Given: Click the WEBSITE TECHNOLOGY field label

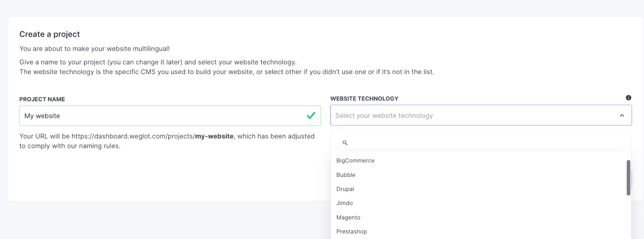Looking at the screenshot, I should click(364, 99).
